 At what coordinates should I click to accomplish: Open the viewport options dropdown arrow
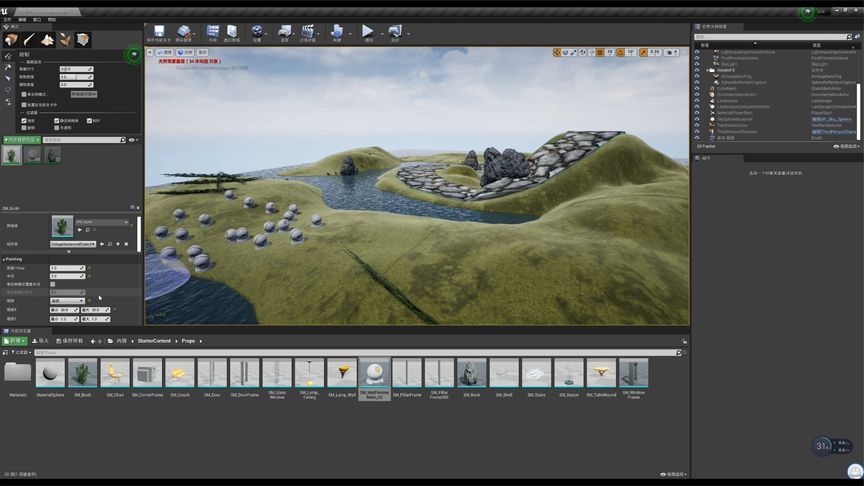tap(150, 52)
